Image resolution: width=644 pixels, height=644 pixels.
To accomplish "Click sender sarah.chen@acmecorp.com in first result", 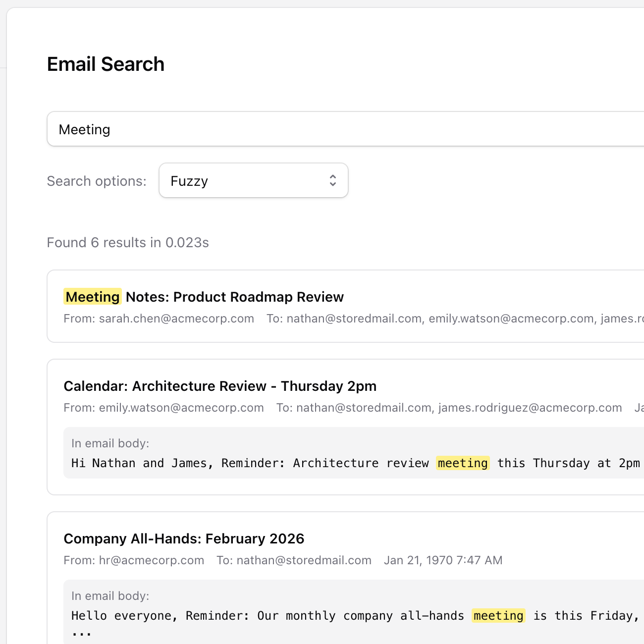I will [x=176, y=319].
